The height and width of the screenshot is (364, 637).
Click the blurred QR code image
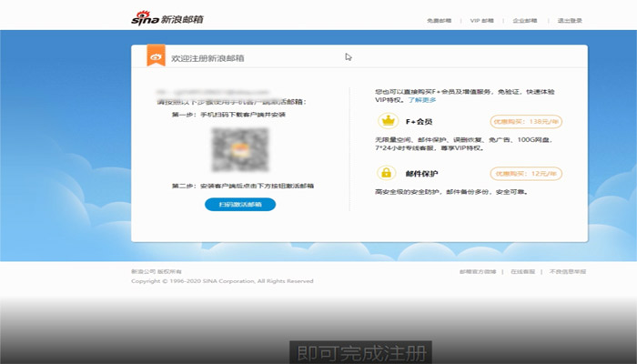click(x=240, y=149)
